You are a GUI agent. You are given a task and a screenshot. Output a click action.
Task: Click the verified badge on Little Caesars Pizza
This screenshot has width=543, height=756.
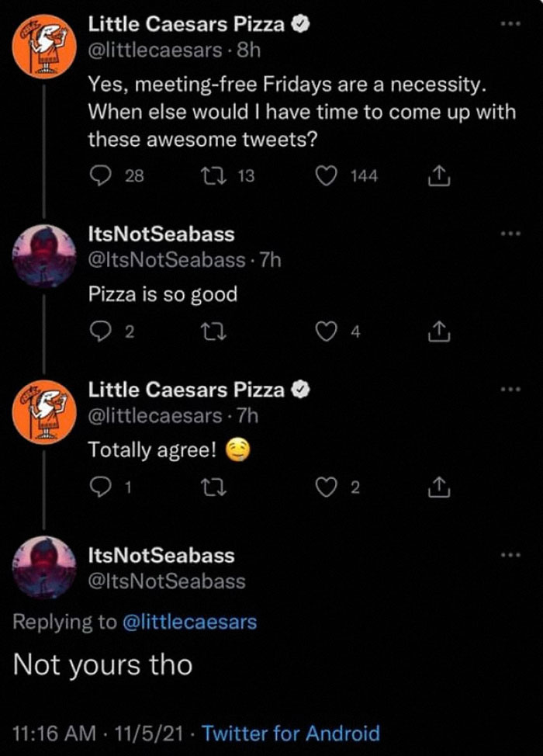point(299,24)
